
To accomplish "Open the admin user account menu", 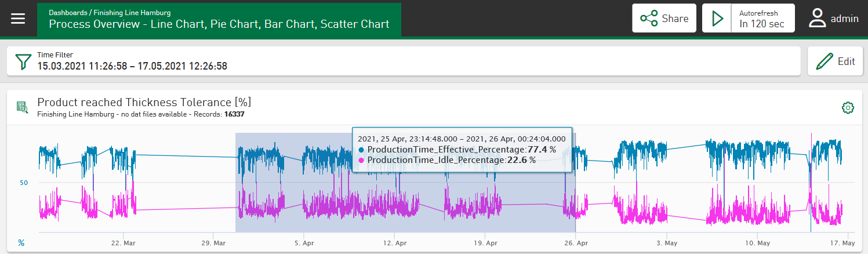I will pos(834,19).
